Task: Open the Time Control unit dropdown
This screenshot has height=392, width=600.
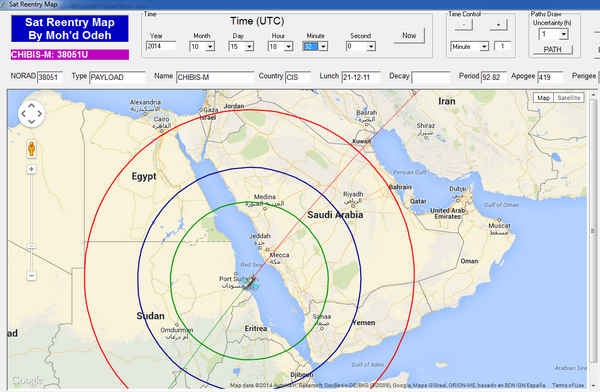Action: (x=484, y=47)
